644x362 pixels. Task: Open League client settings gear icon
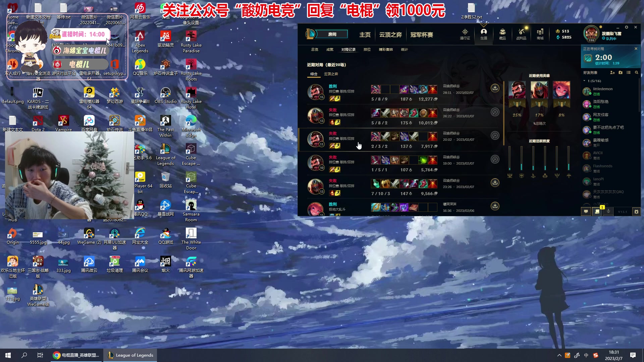(626, 27)
